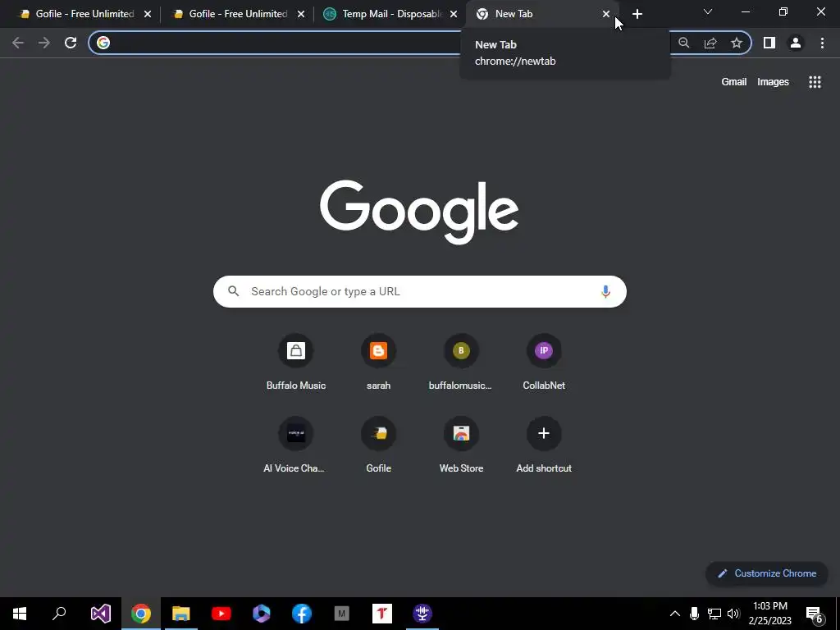The height and width of the screenshot is (630, 840).
Task: Close the second Gofile tab
Action: click(301, 14)
